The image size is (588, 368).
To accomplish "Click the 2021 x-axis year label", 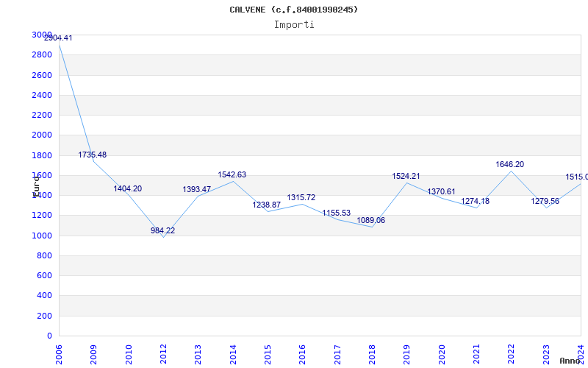I will pos(476,355).
